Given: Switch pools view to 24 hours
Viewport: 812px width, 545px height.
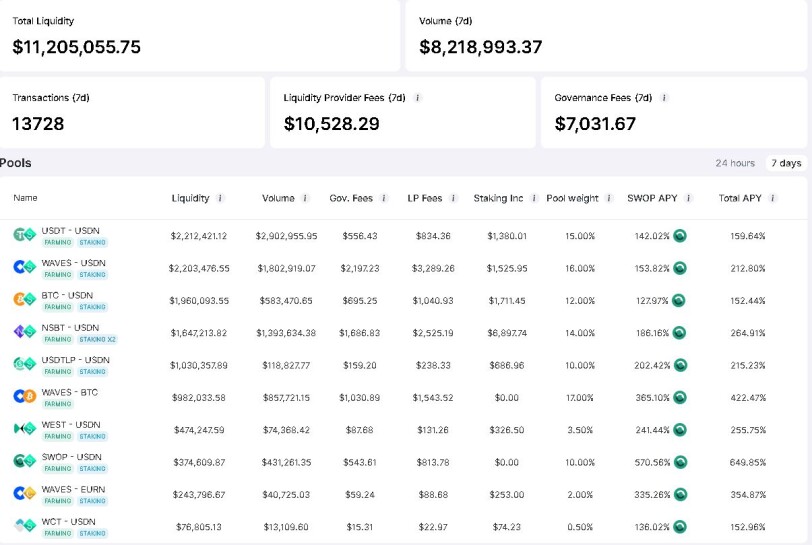Looking at the screenshot, I should [735, 163].
